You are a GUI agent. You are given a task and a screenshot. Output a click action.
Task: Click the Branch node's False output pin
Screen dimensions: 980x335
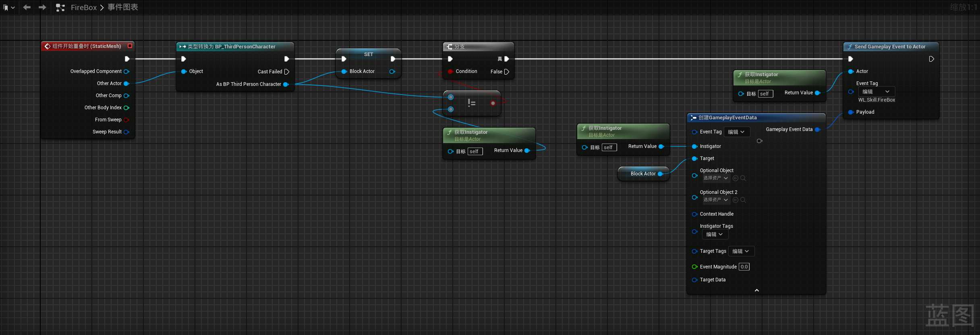pyautogui.click(x=507, y=72)
